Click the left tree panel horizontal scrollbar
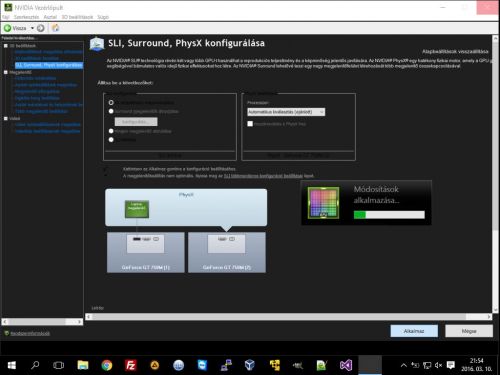Screen dimensions: 500x375 pos(42,322)
